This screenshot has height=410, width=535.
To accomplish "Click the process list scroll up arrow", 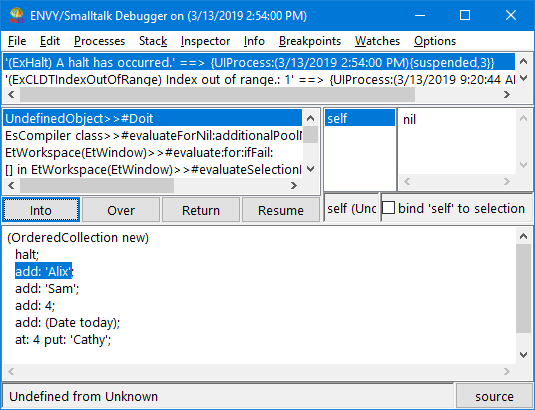I will (523, 62).
